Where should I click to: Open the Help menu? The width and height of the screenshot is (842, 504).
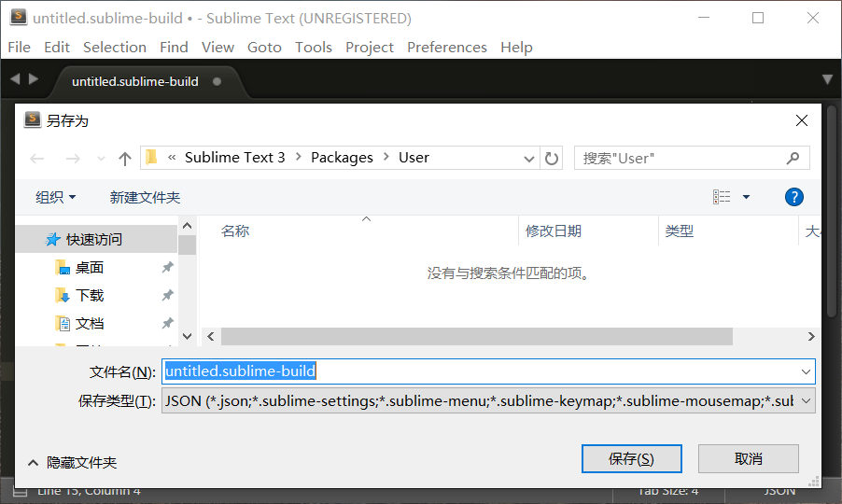[516, 48]
